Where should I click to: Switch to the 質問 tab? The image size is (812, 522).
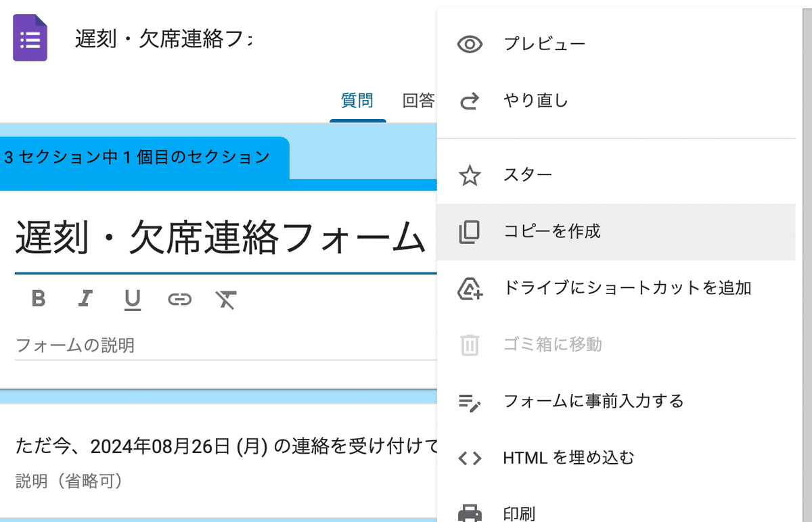357,101
